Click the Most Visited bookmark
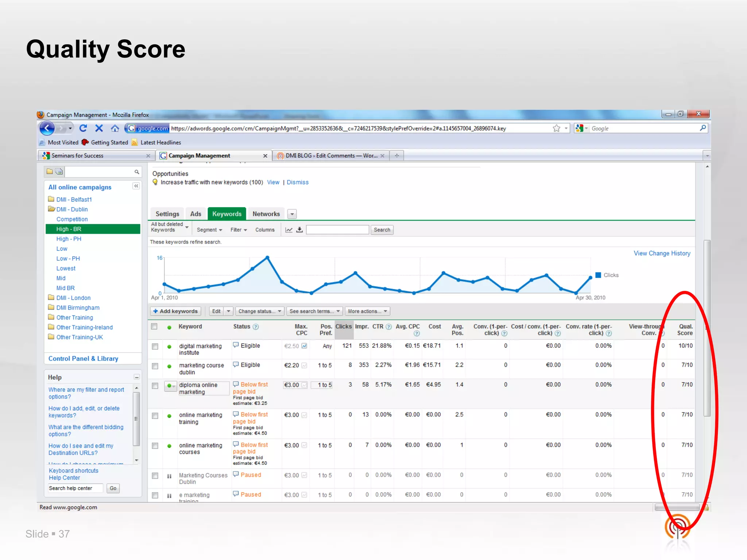The width and height of the screenshot is (747, 560). coord(59,143)
